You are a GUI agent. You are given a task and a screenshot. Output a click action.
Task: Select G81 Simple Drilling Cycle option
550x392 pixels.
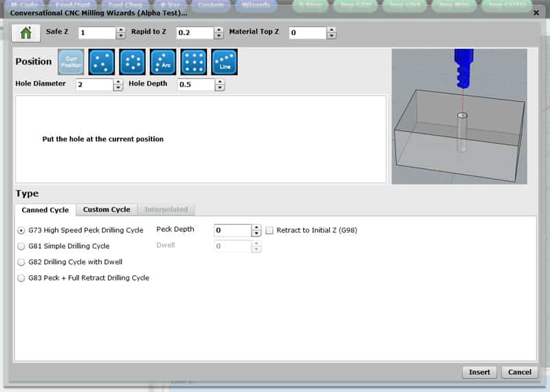[x=21, y=246]
